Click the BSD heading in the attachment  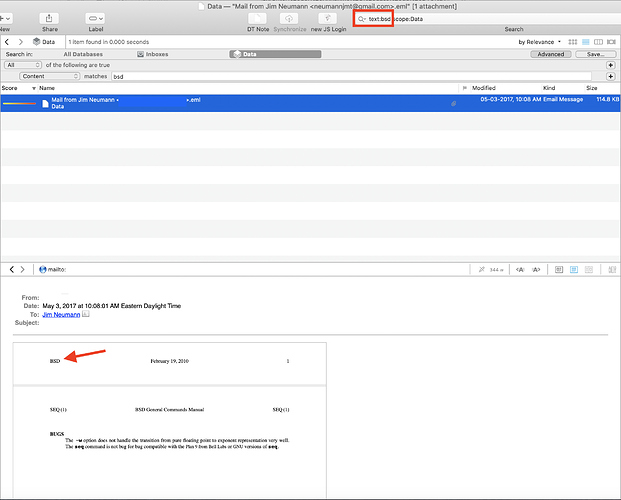55,361
